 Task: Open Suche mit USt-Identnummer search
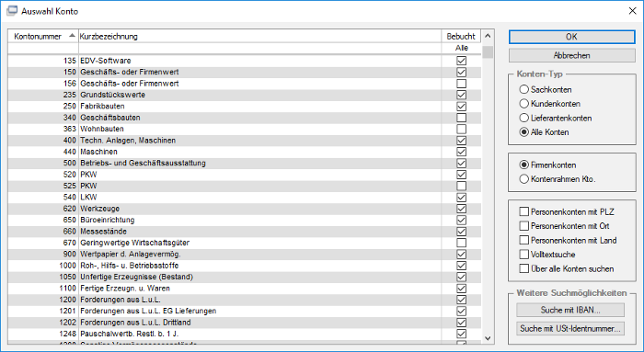pos(570,329)
